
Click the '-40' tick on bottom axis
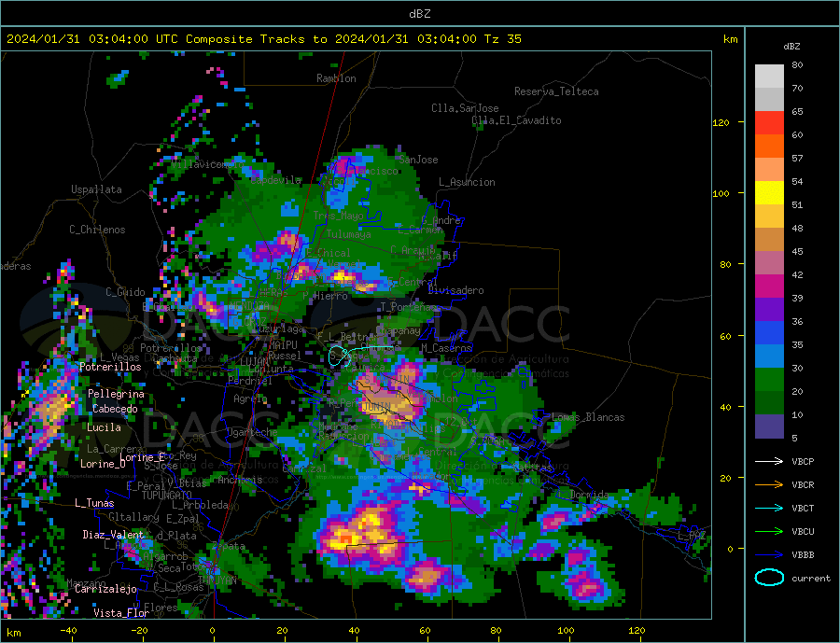coord(68,631)
